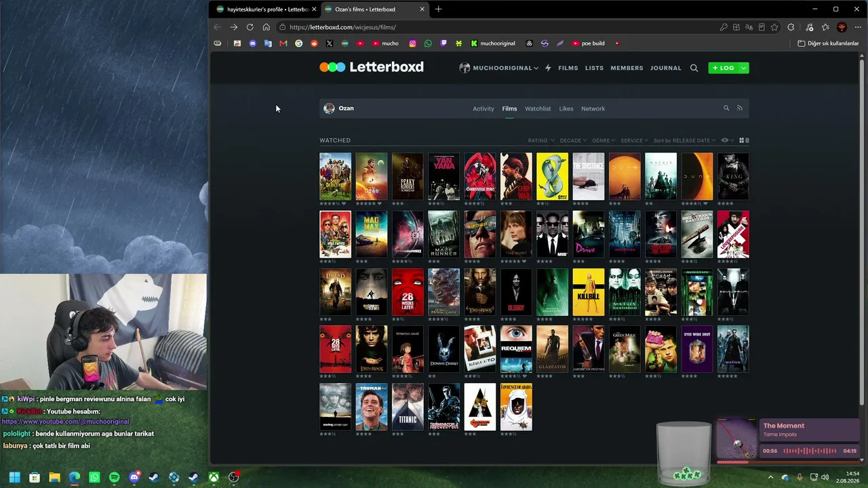Open 'Diğer sık kullanılanlar' bookmarks folder
The height and width of the screenshot is (488, 868).
click(828, 43)
